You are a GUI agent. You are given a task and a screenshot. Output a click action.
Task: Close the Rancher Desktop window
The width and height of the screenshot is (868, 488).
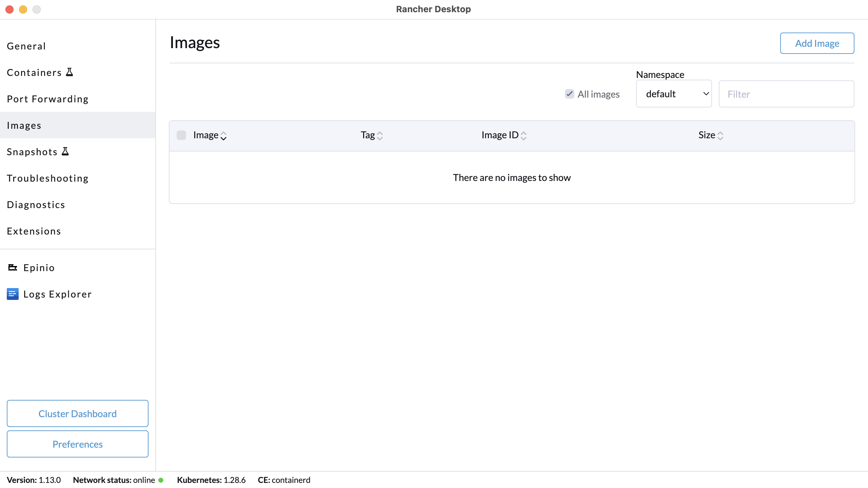coord(9,9)
